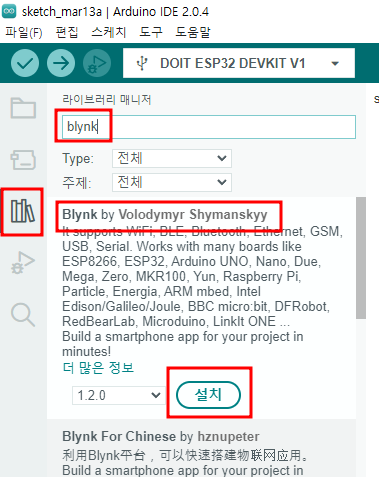Open the Debug sidebar icon
379x477 pixels.
23,263
